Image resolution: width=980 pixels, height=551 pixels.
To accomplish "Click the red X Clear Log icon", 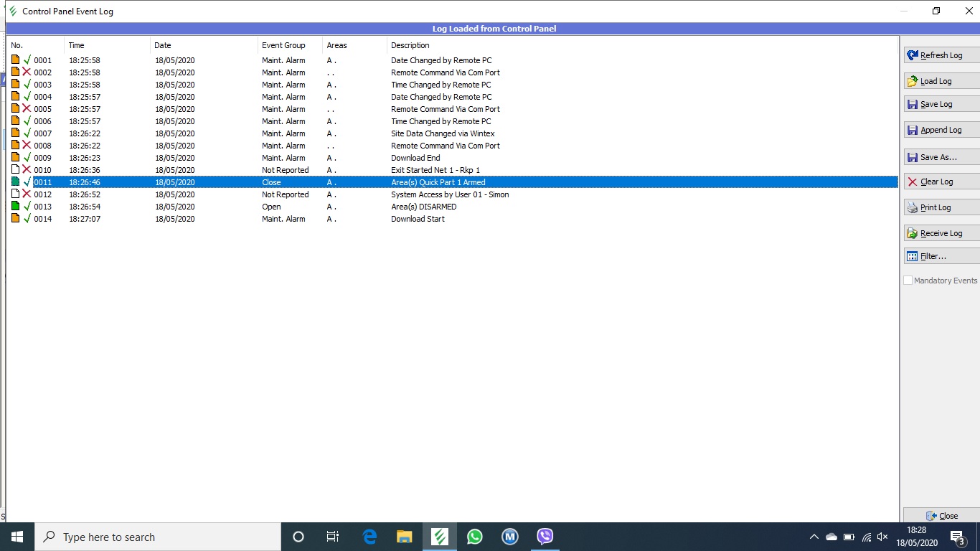I will coord(913,182).
